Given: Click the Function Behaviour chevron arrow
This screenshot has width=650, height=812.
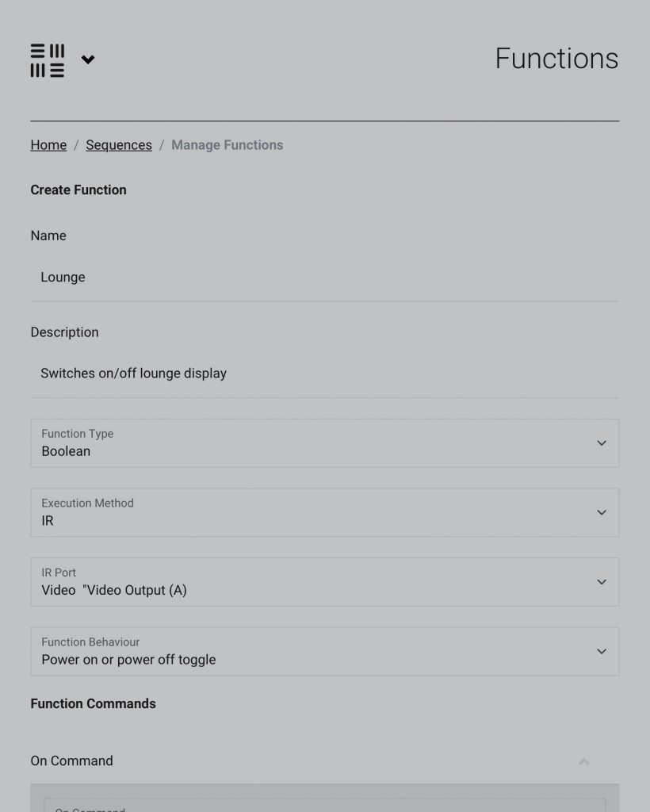Looking at the screenshot, I should click(x=602, y=652).
